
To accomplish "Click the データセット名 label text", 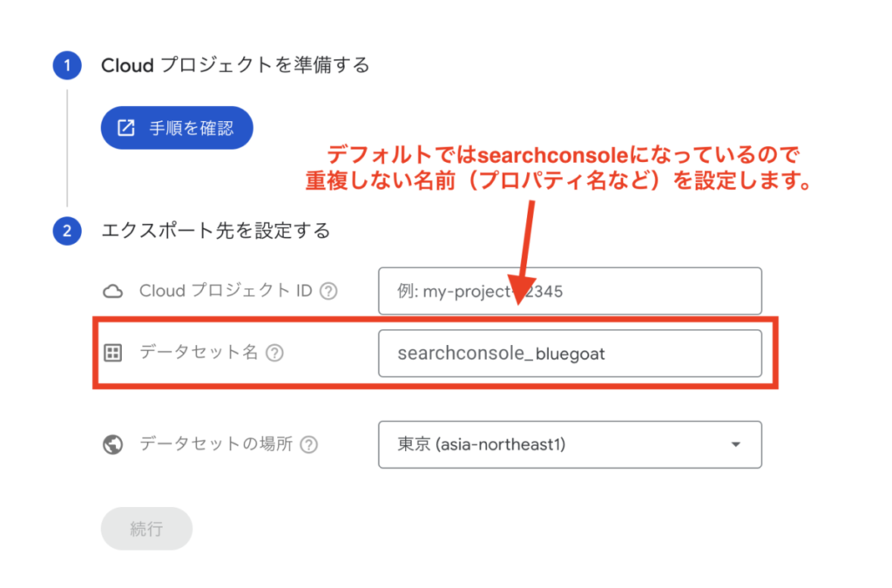I will (x=199, y=353).
